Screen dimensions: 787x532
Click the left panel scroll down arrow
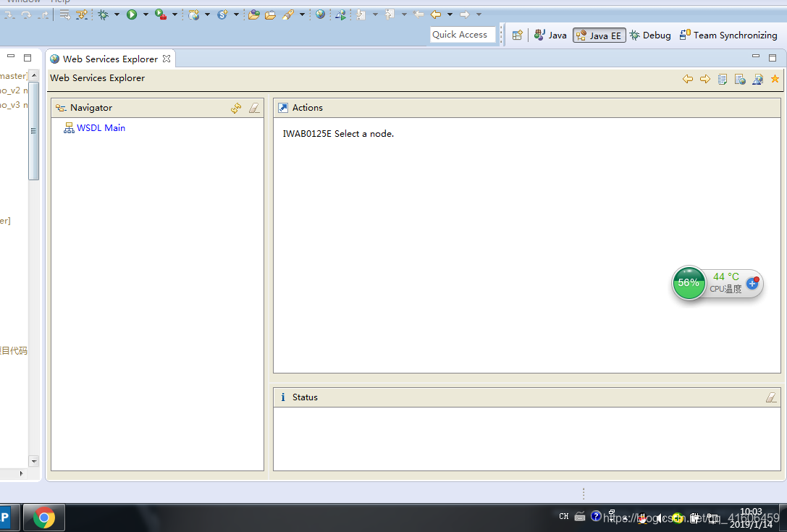33,461
